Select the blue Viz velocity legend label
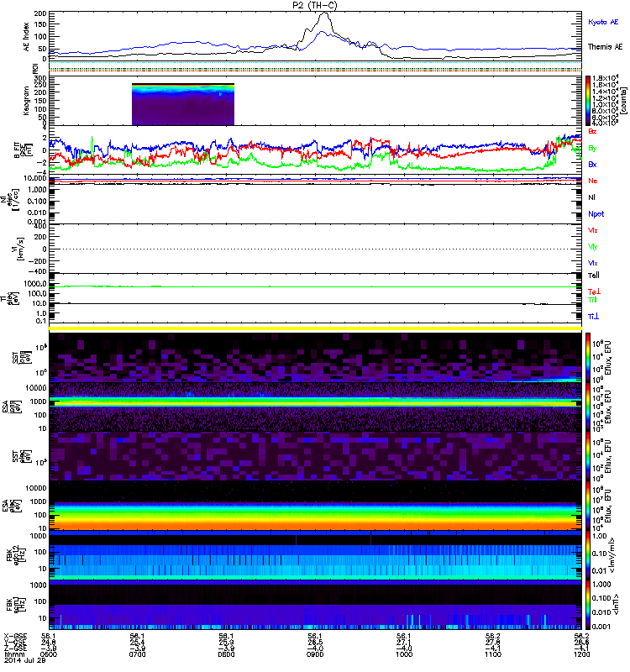Screen dimensions: 630x672 593,263
